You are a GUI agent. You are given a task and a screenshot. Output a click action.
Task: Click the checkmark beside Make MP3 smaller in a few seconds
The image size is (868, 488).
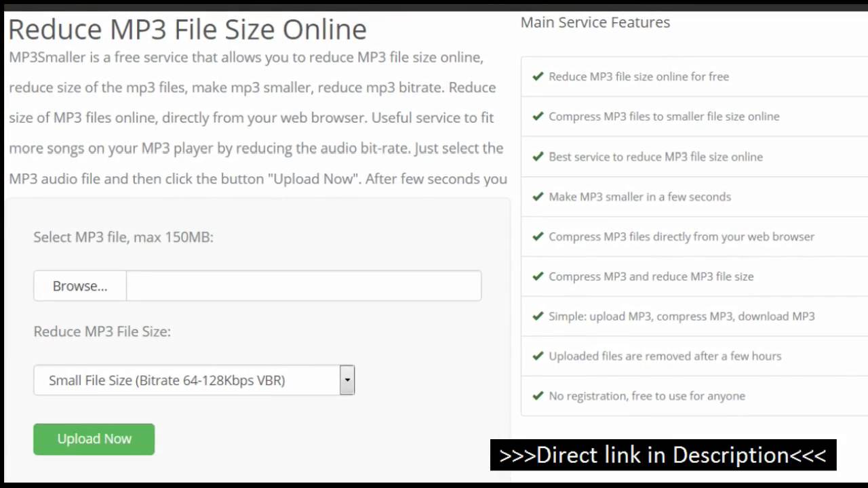pyautogui.click(x=538, y=197)
